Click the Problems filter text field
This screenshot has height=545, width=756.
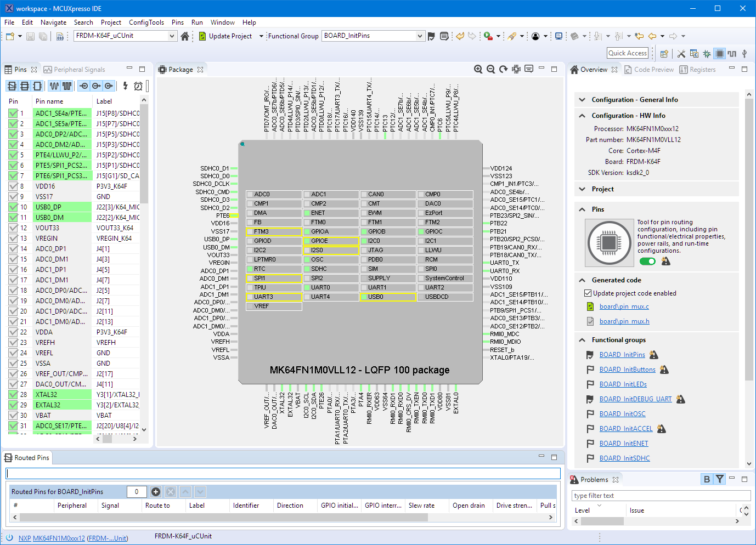coord(661,496)
